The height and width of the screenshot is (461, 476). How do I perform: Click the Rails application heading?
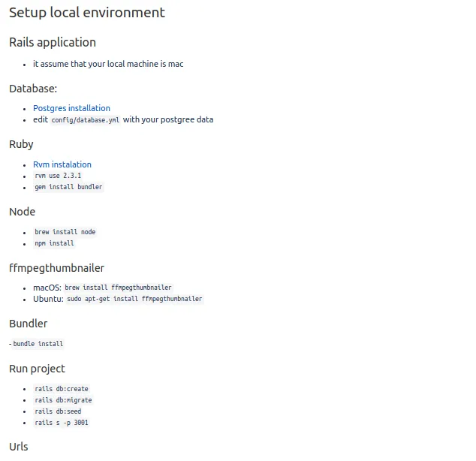[53, 42]
